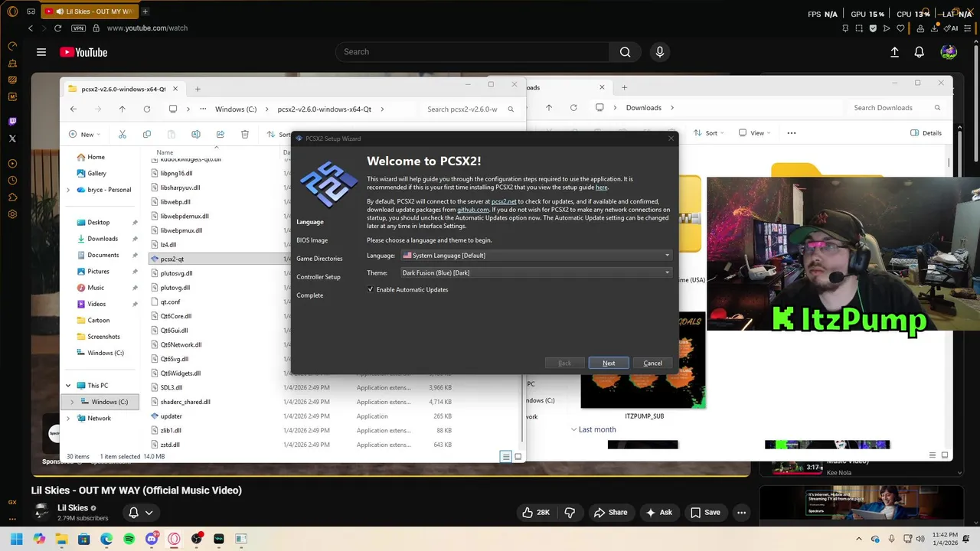Viewport: 980px width, 551px height.
Task: Open the Language dropdown in Setup Wizard
Action: click(537, 255)
